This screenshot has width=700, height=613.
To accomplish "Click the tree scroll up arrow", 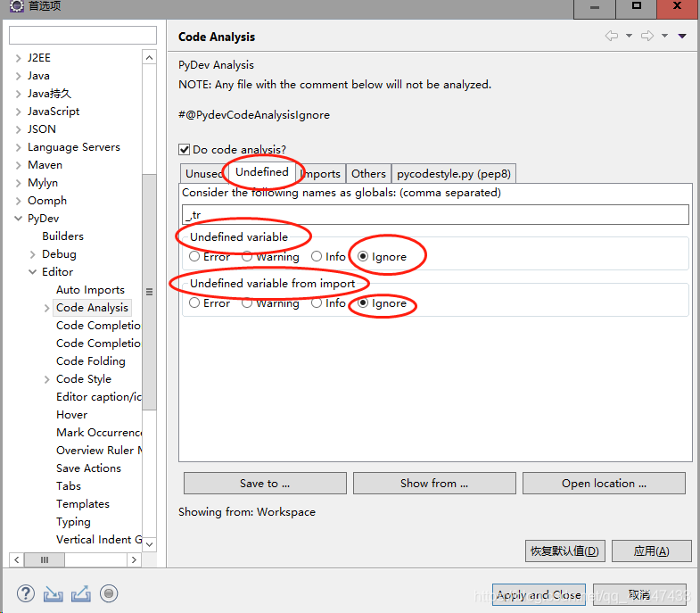I will click(149, 58).
